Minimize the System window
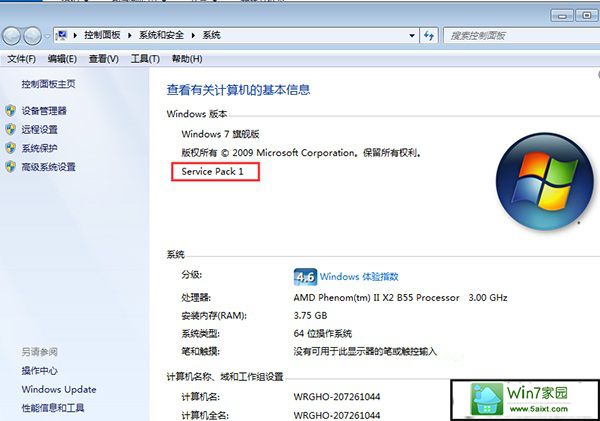The image size is (600, 421). [x=562, y=16]
